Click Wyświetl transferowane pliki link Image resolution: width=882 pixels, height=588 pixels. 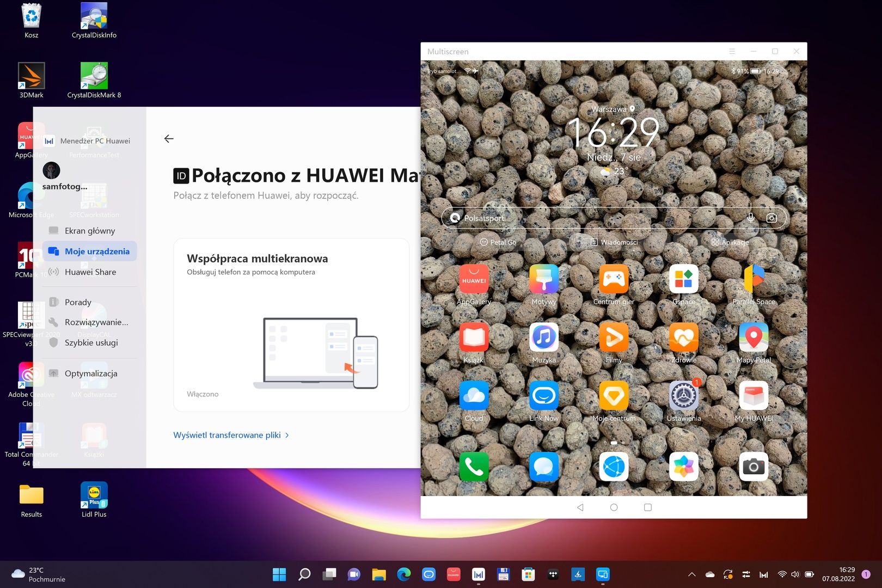(231, 435)
